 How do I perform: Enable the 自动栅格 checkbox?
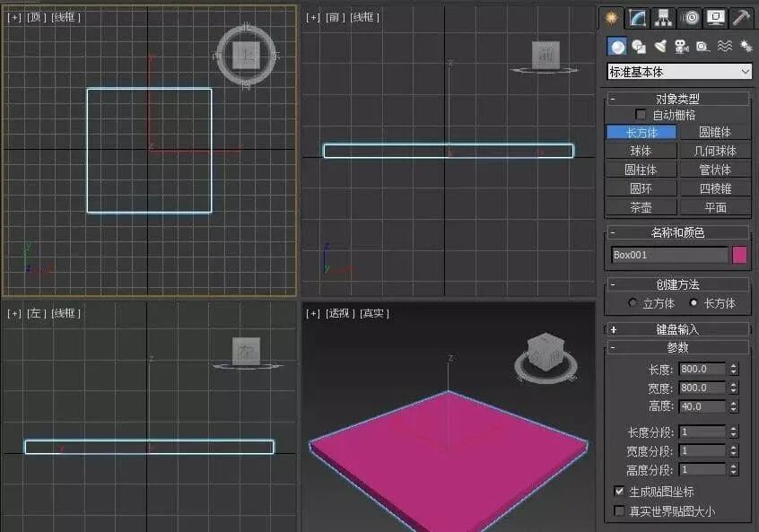(x=641, y=115)
